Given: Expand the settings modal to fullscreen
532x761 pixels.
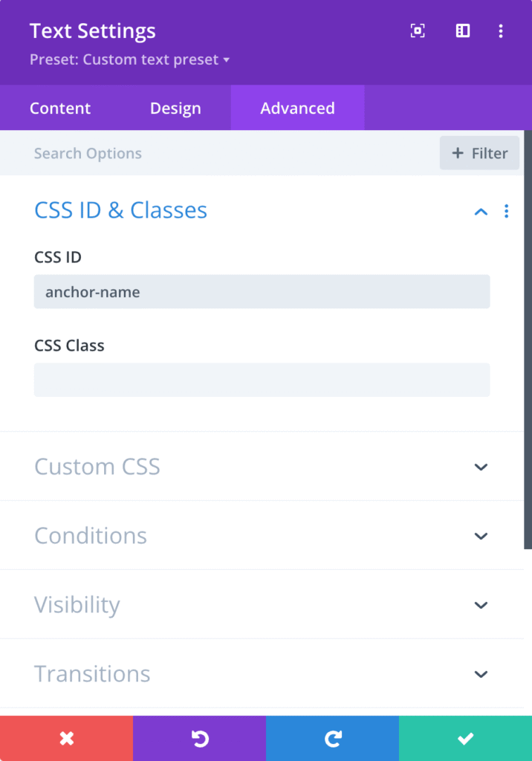Looking at the screenshot, I should coord(417,31).
